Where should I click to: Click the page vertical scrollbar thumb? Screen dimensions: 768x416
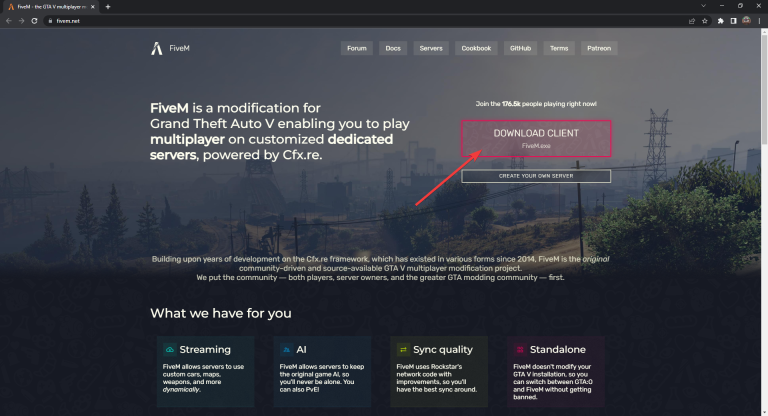click(x=764, y=90)
